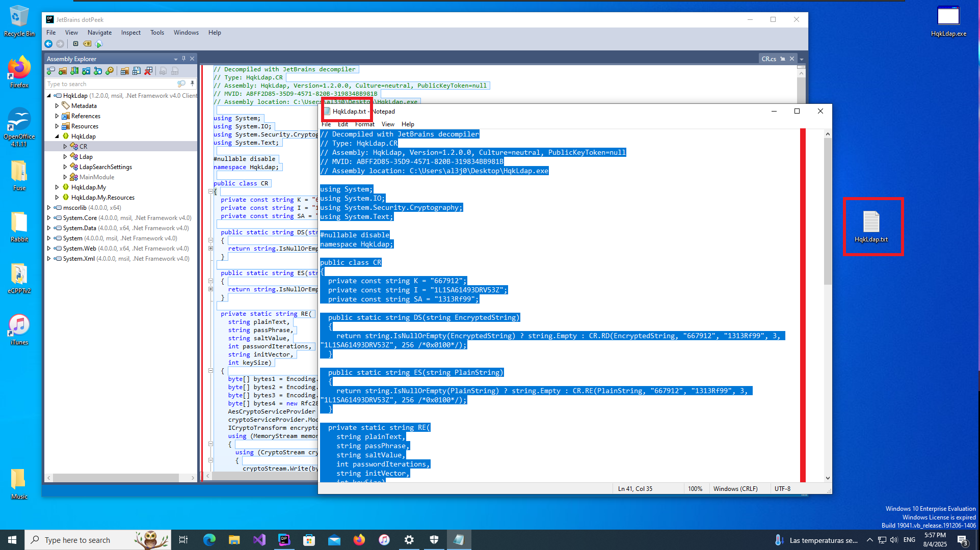Screen dimensions: 980x550
Task: Open the dotPeek Windows menu
Action: (x=186, y=33)
